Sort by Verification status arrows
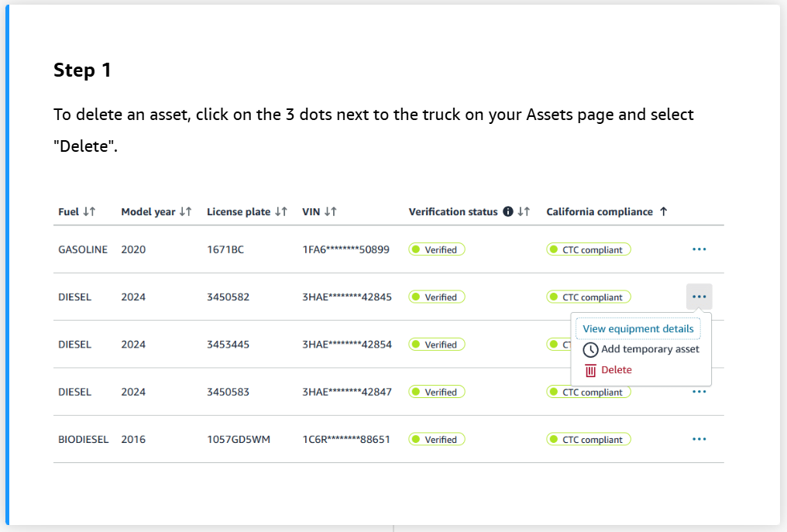 click(524, 211)
